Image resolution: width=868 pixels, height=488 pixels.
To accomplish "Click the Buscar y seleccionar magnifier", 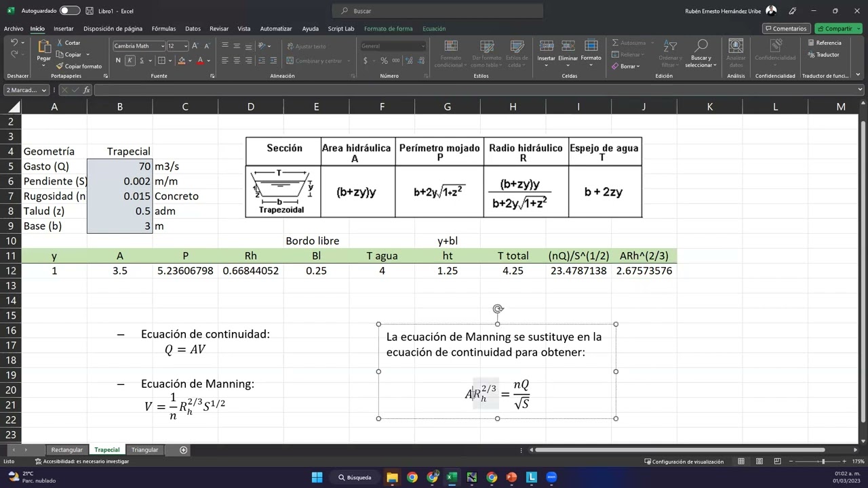I will [x=701, y=45].
